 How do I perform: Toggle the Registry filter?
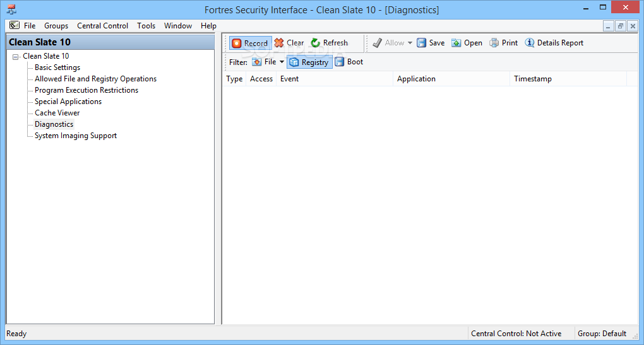(309, 62)
